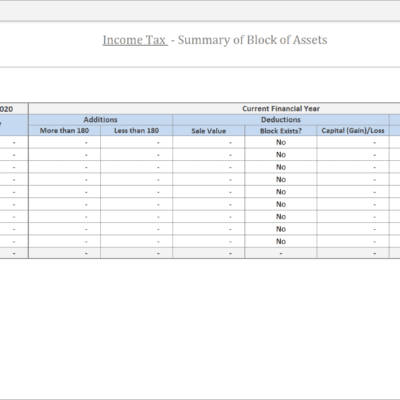Viewport: 400px width, 400px height.
Task: Click the "Block Exists?" column header
Action: click(x=281, y=131)
